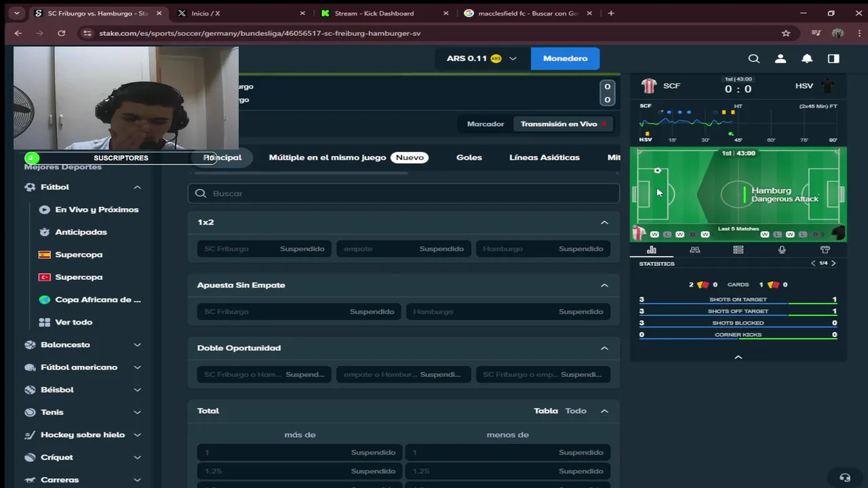This screenshot has height=488, width=868.
Task: Open Ver todo sidebar link
Action: click(x=73, y=322)
